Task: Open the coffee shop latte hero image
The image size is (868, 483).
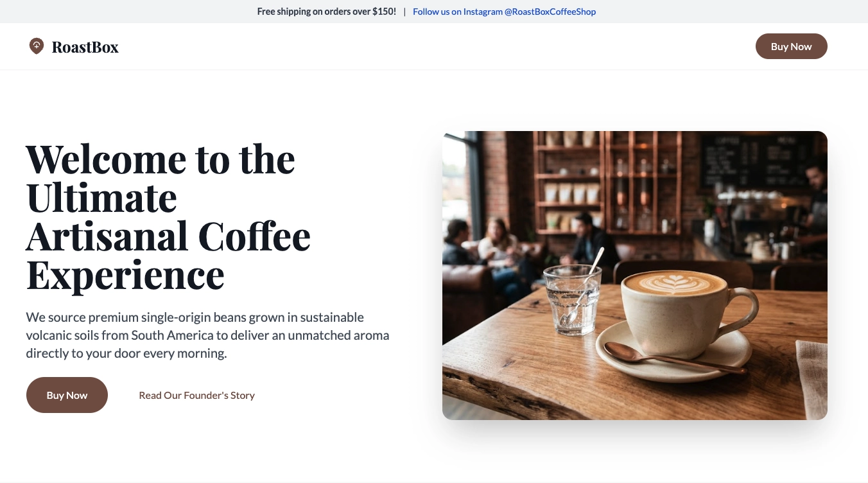Action: tap(635, 276)
